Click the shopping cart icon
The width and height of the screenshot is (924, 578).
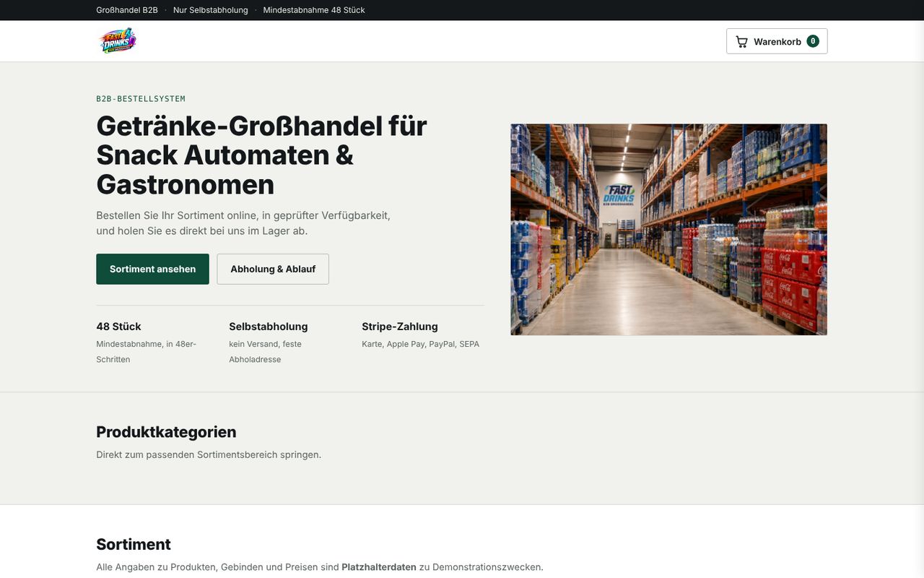coord(741,41)
